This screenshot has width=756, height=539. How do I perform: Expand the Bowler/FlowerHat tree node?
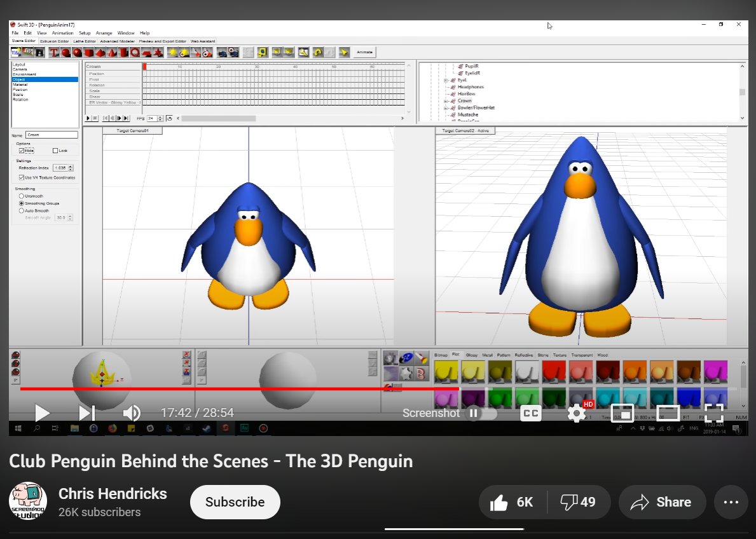pyautogui.click(x=446, y=108)
